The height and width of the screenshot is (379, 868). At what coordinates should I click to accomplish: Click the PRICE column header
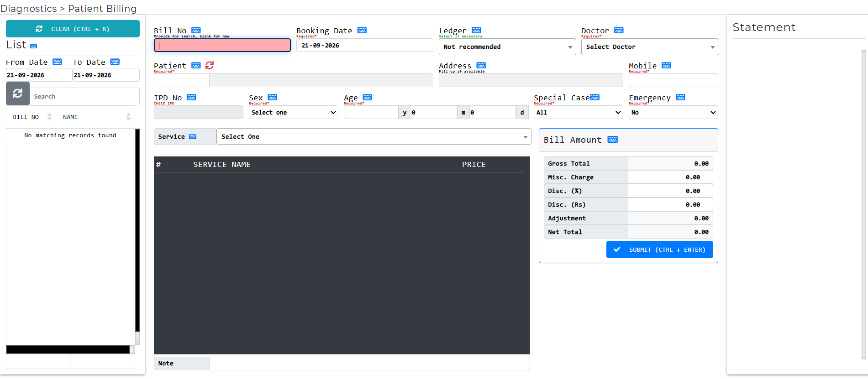coord(474,165)
